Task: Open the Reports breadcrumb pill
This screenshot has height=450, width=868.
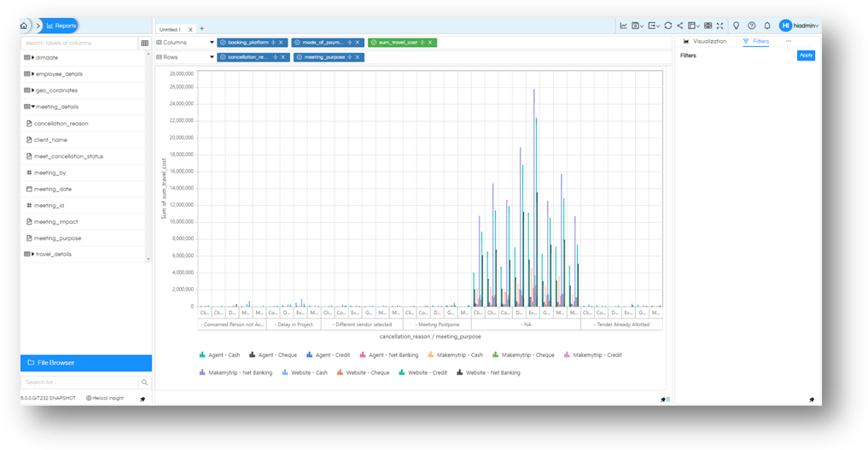Action: click(x=61, y=26)
